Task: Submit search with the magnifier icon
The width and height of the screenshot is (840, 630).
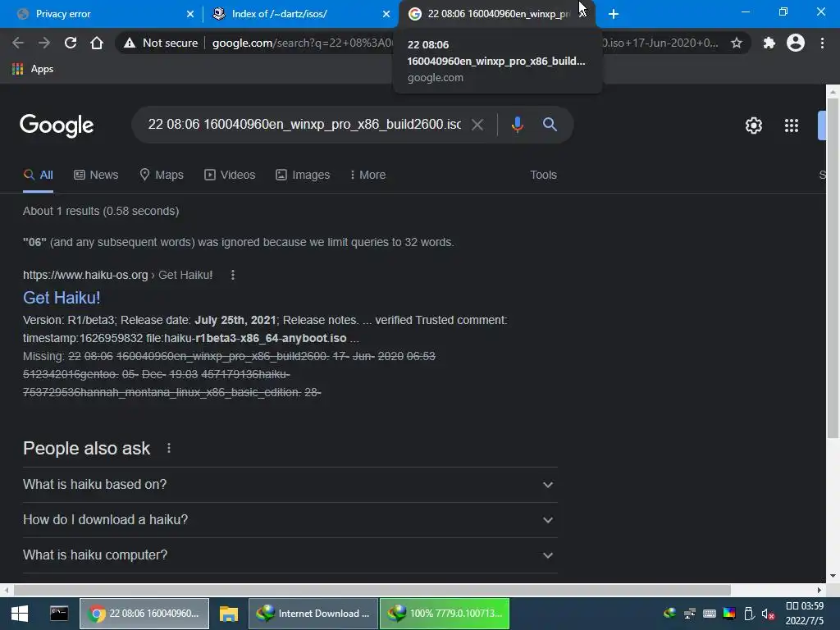Action: pyautogui.click(x=550, y=125)
